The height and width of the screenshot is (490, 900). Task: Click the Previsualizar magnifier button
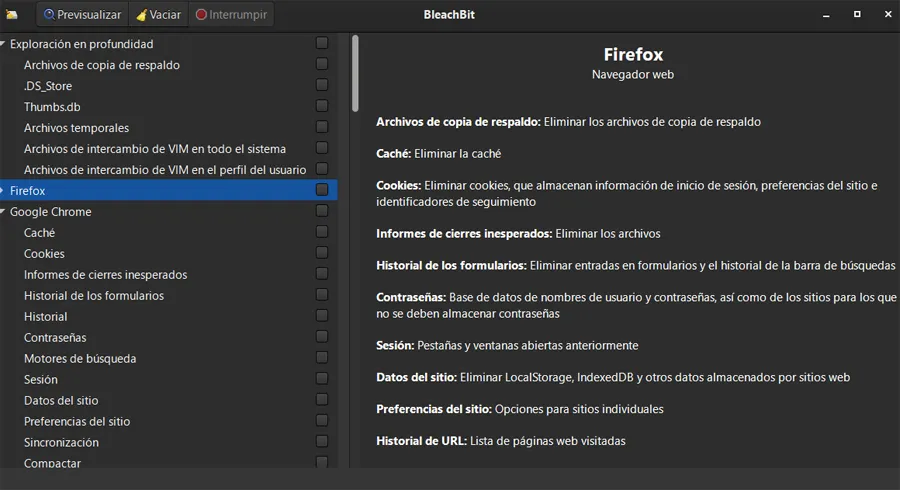pos(83,15)
